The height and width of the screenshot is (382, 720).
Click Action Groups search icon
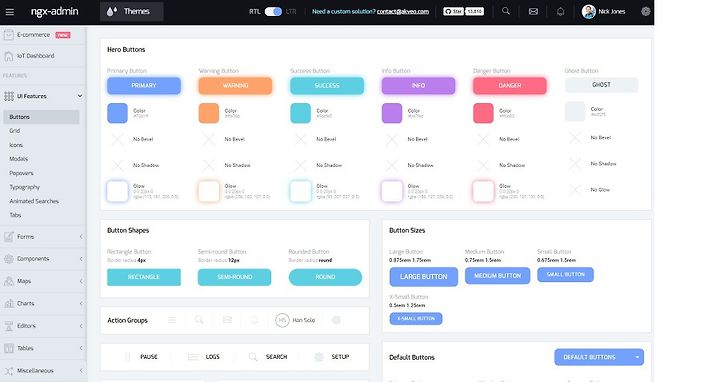click(x=199, y=320)
